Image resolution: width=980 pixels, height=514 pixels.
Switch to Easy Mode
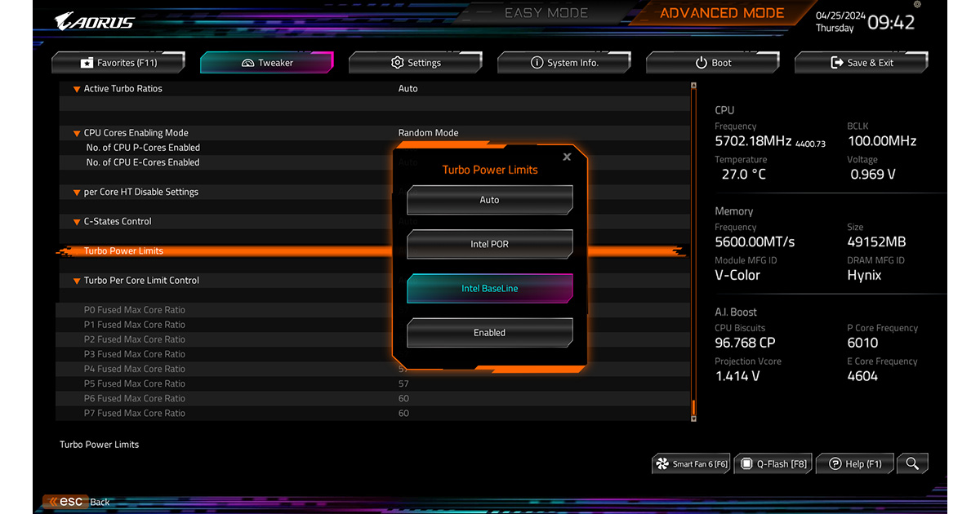pyautogui.click(x=546, y=12)
